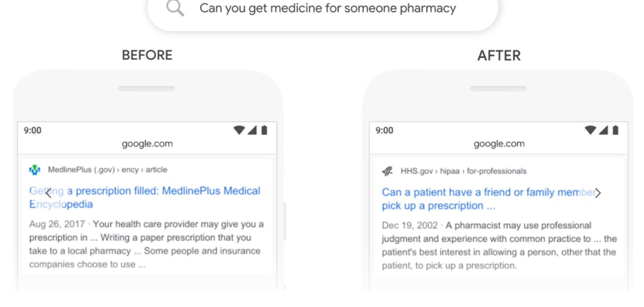Open 'Can a patient have a friend' link

tap(489, 199)
